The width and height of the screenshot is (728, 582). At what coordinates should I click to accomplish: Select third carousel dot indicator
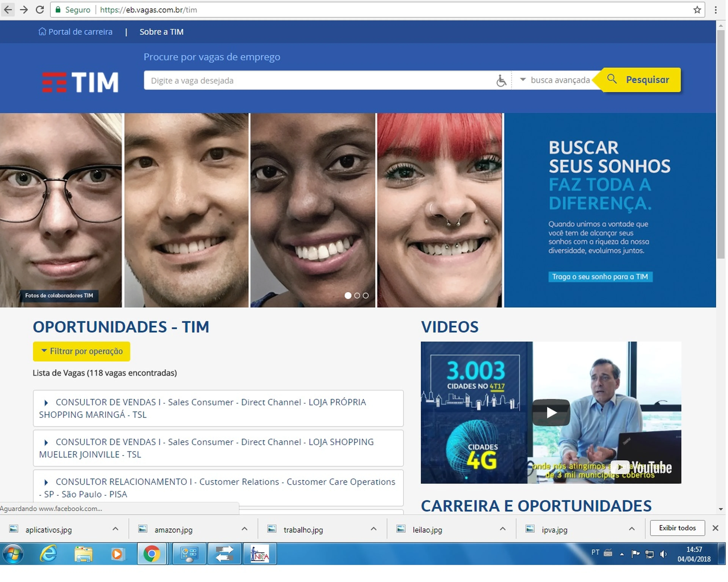pos(366,296)
